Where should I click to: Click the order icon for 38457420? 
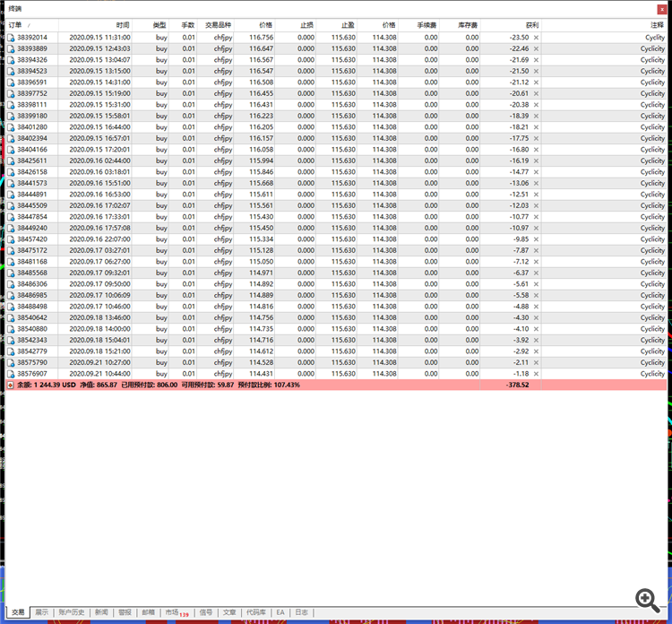(x=11, y=239)
